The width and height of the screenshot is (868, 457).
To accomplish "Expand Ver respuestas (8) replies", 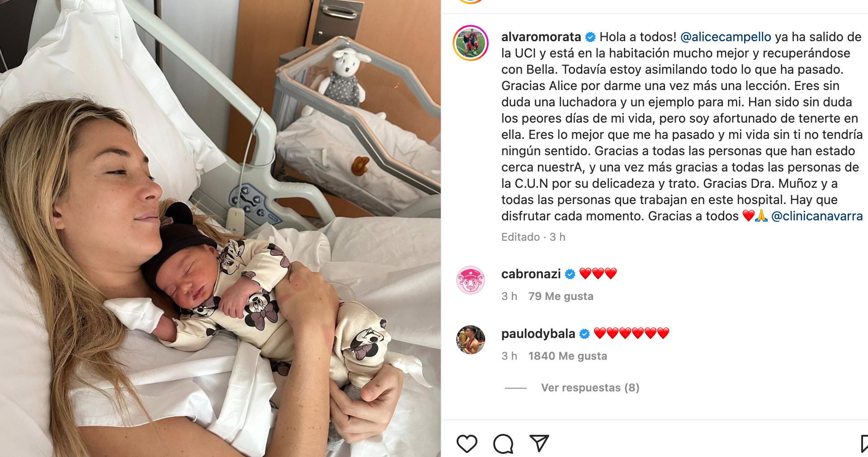I will point(590,388).
